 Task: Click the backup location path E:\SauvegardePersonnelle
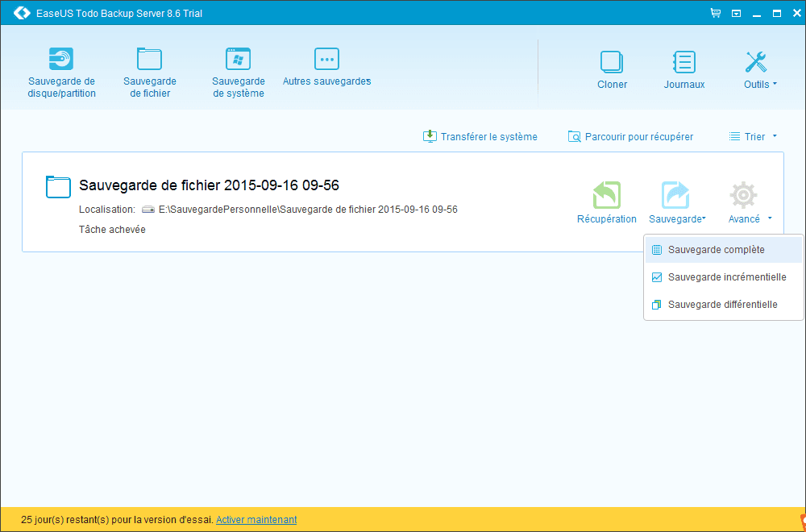tap(308, 210)
